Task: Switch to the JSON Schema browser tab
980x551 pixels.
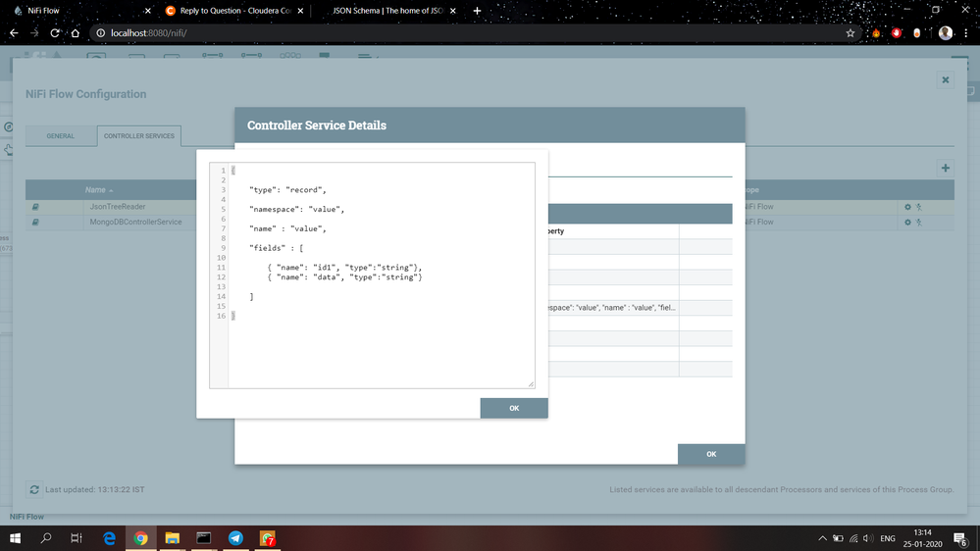Action: (x=387, y=11)
